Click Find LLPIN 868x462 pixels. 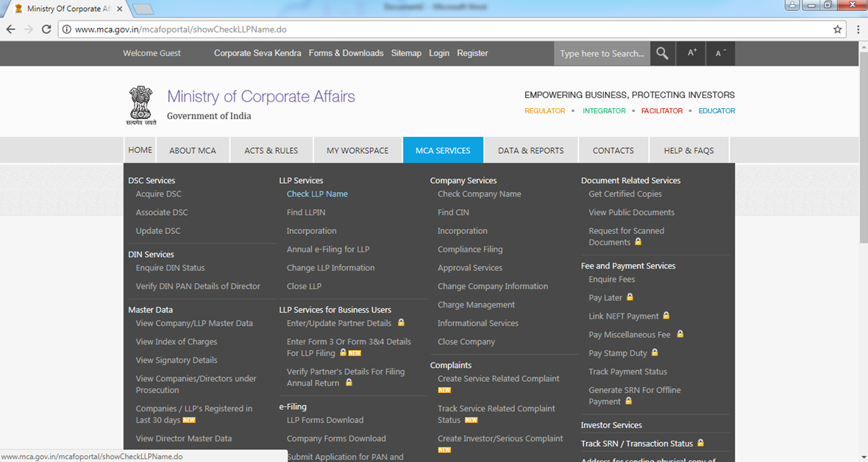coord(305,212)
